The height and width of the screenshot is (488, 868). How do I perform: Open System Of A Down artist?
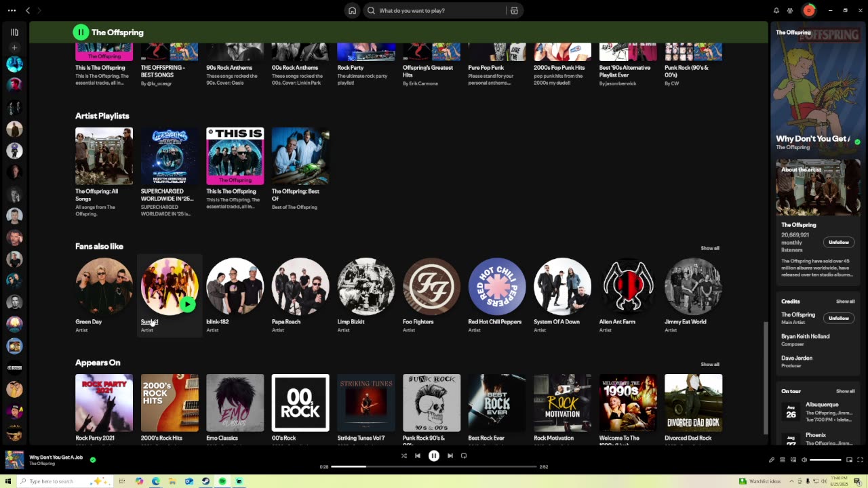[x=562, y=286]
